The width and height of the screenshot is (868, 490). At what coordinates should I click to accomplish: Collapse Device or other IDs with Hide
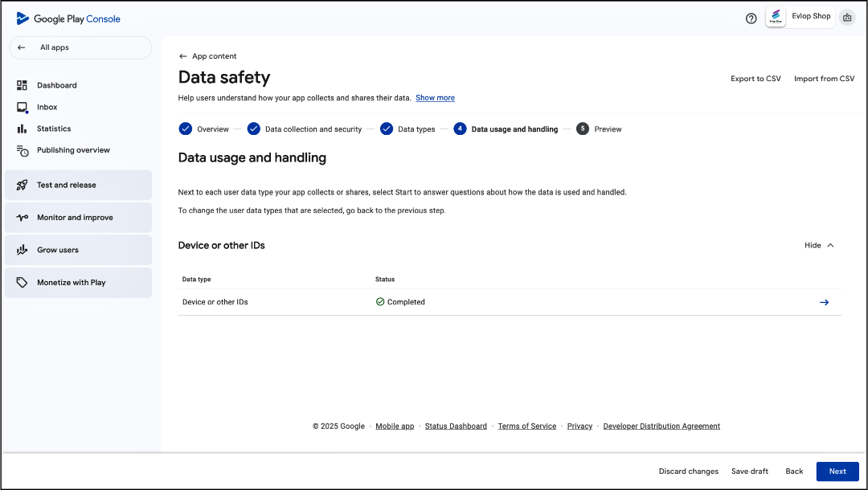819,246
